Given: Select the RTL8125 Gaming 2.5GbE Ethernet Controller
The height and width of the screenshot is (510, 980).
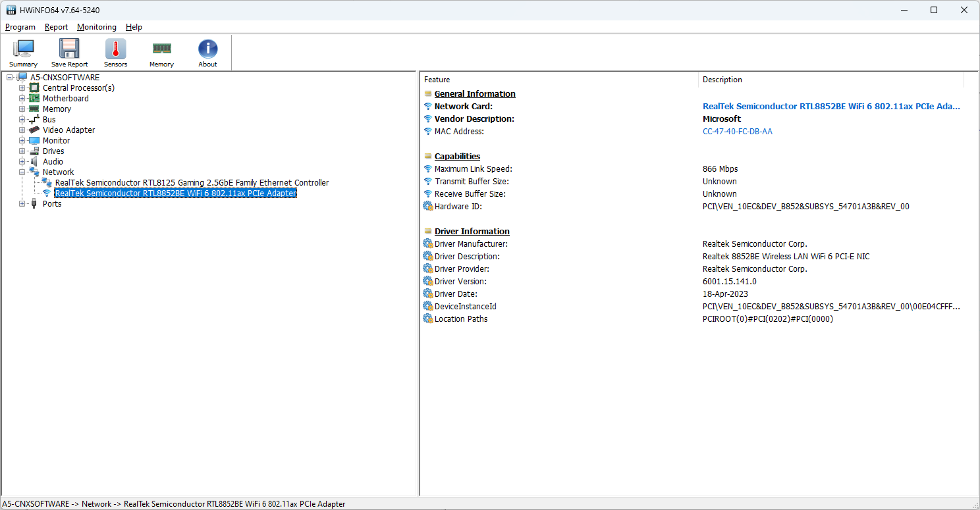Looking at the screenshot, I should click(x=192, y=183).
